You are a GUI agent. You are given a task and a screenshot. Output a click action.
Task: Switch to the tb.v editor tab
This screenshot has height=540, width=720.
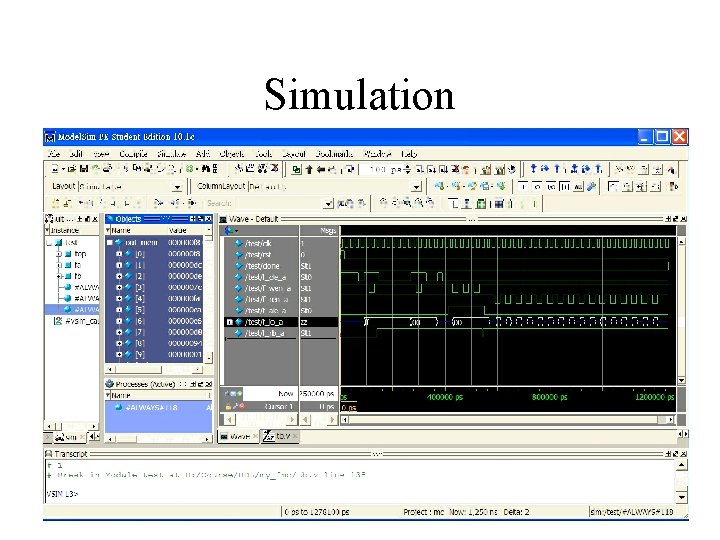(279, 436)
